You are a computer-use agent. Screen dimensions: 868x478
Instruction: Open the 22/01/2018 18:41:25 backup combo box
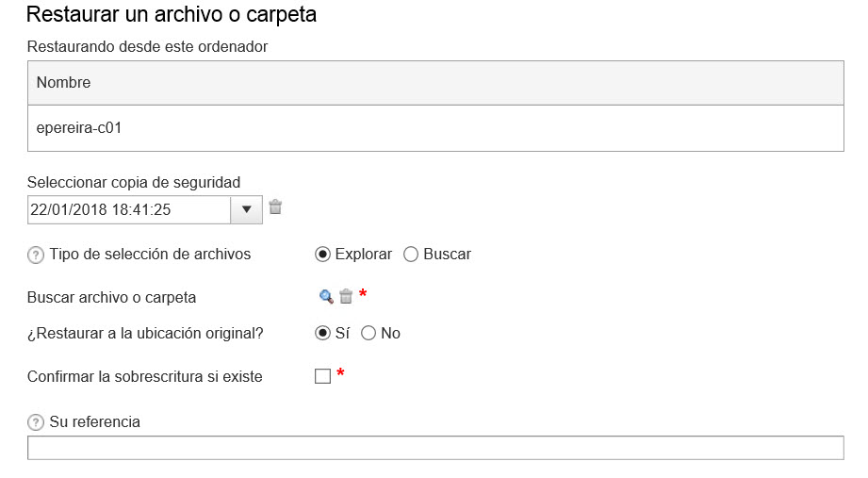(145, 209)
